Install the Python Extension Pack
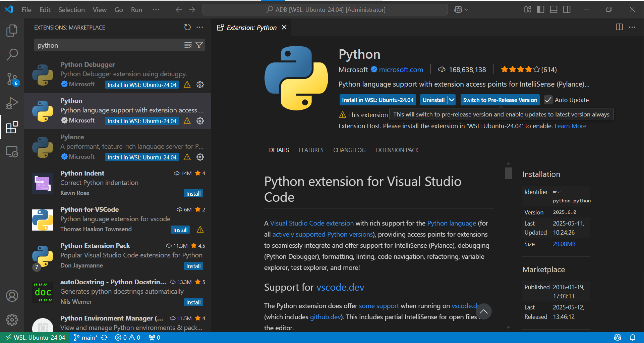The image size is (644, 343). [x=193, y=266]
